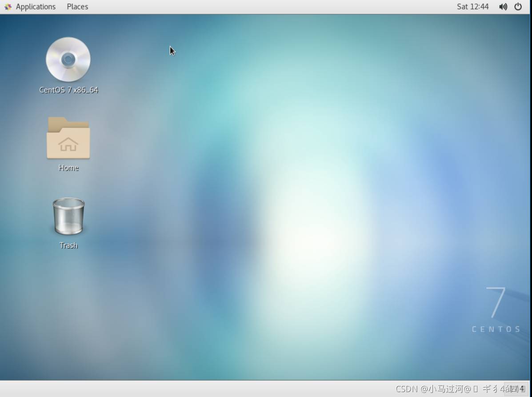Image resolution: width=532 pixels, height=397 pixels.
Task: Select the Trash bin icon
Action: pos(68,217)
